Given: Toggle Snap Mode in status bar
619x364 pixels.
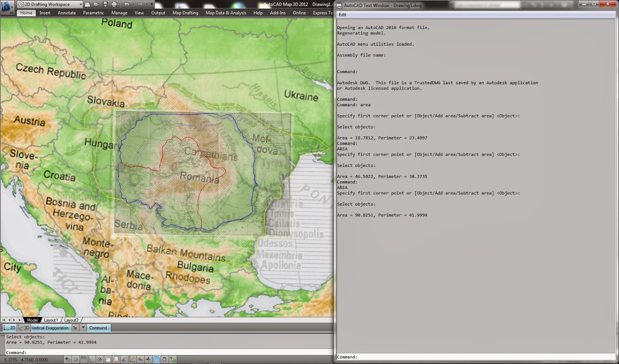Looking at the screenshot, I should coord(75,359).
